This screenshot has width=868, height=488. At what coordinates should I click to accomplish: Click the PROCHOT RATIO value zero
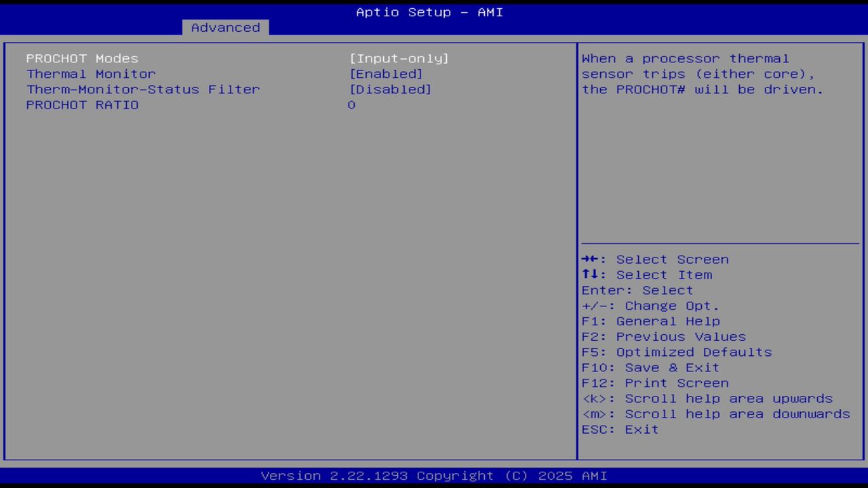point(351,104)
